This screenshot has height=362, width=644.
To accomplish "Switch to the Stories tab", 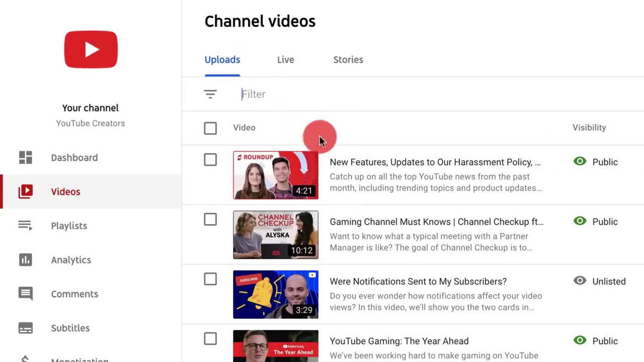I will [348, 60].
